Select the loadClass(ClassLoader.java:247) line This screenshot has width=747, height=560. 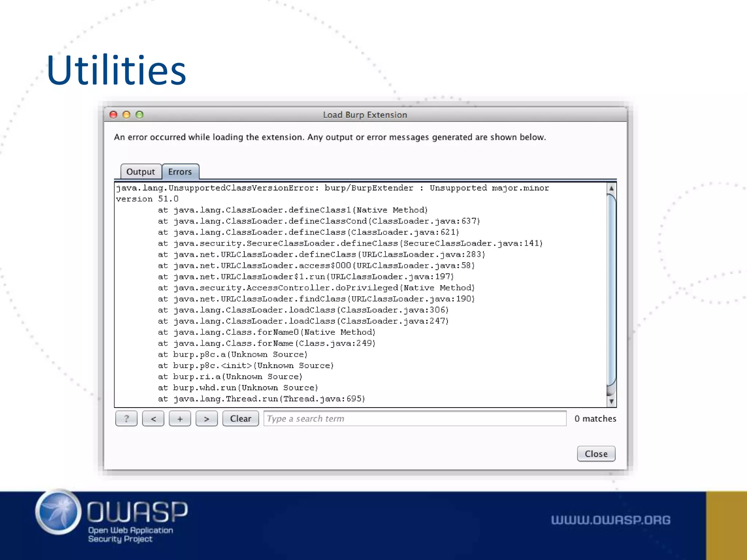[x=303, y=321]
